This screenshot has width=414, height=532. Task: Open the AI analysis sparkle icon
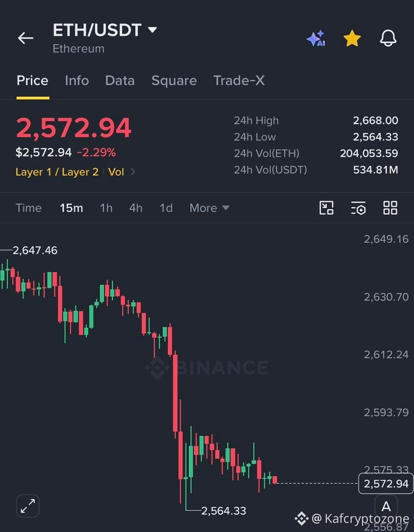tap(316, 38)
